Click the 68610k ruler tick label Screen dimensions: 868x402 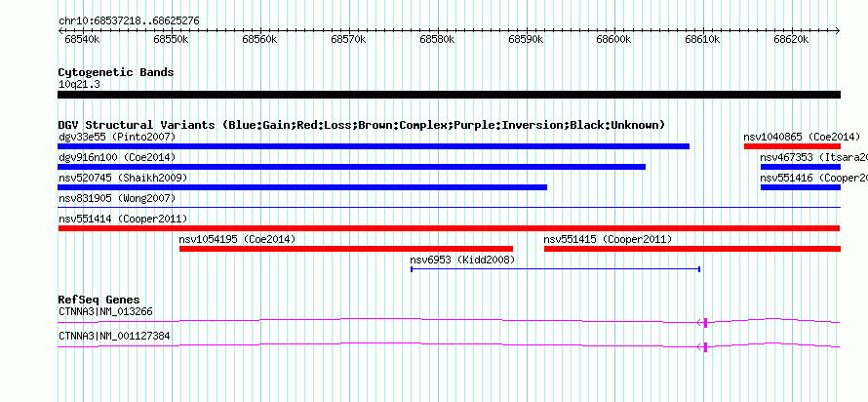pyautogui.click(x=702, y=40)
